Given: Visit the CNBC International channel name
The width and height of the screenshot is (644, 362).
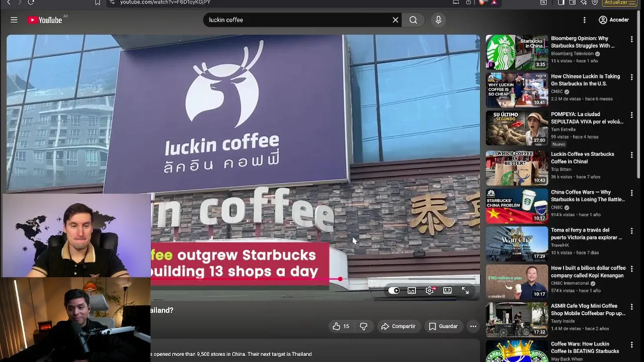Looking at the screenshot, I should click(570, 284).
